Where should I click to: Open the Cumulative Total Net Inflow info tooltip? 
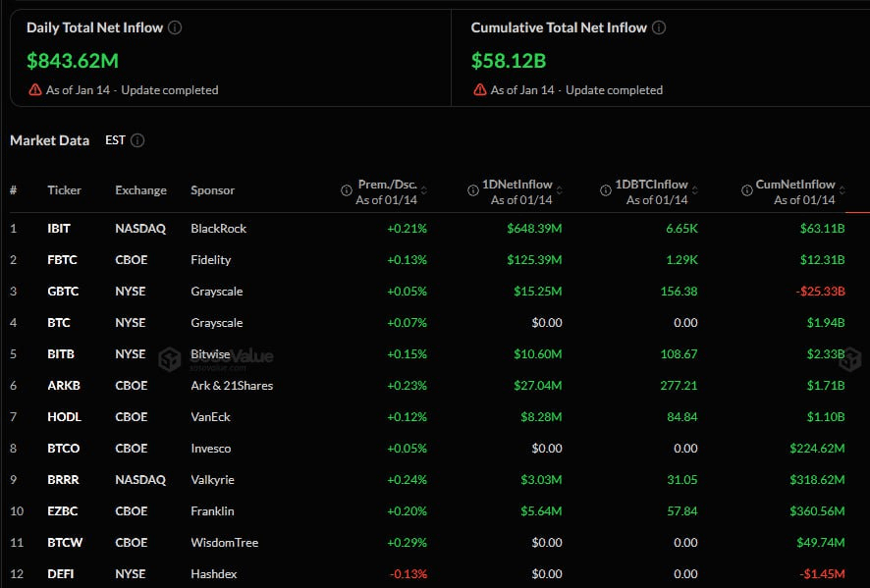click(660, 27)
